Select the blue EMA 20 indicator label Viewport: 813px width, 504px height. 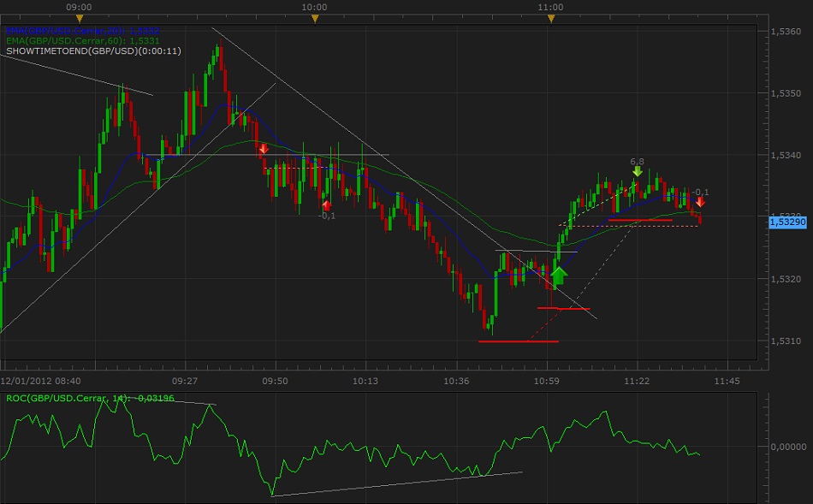click(82, 31)
